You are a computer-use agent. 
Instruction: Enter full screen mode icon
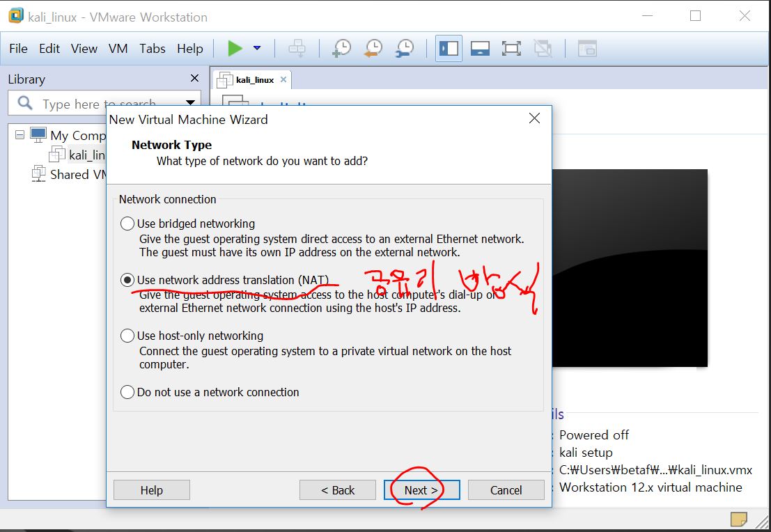[x=511, y=48]
